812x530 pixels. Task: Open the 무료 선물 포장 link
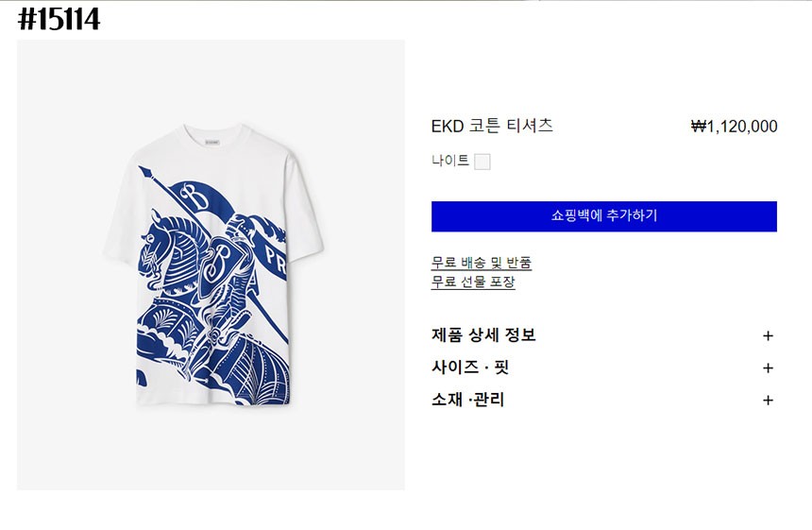pyautogui.click(x=473, y=282)
